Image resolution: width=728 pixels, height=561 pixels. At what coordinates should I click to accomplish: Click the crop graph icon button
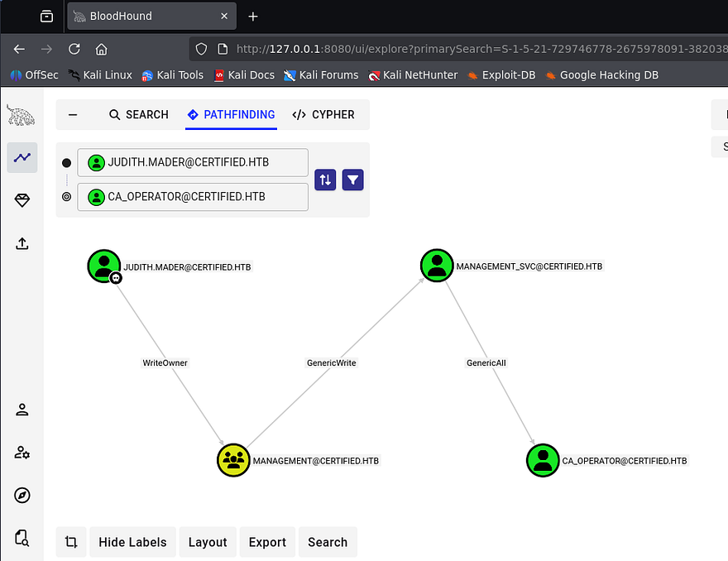tap(71, 542)
